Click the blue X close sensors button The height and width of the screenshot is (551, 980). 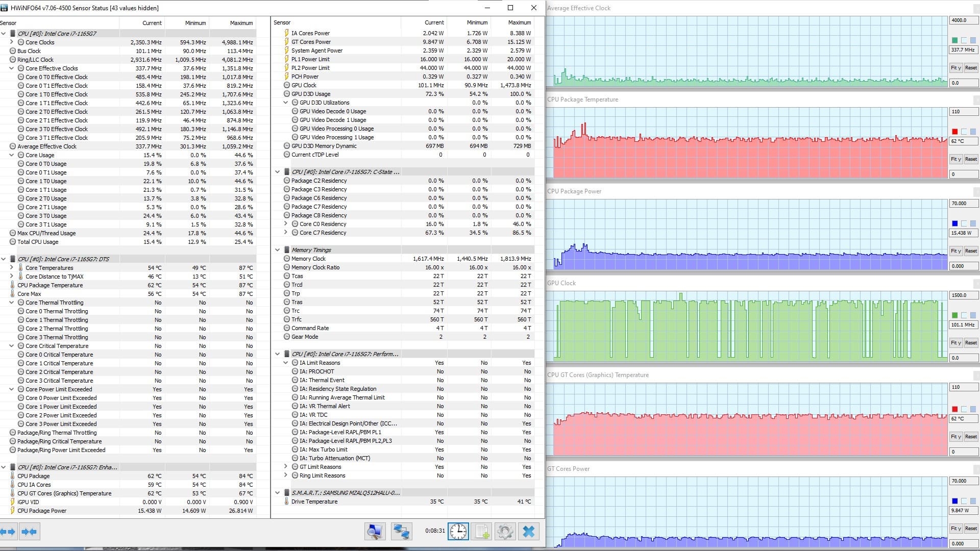[x=529, y=532]
